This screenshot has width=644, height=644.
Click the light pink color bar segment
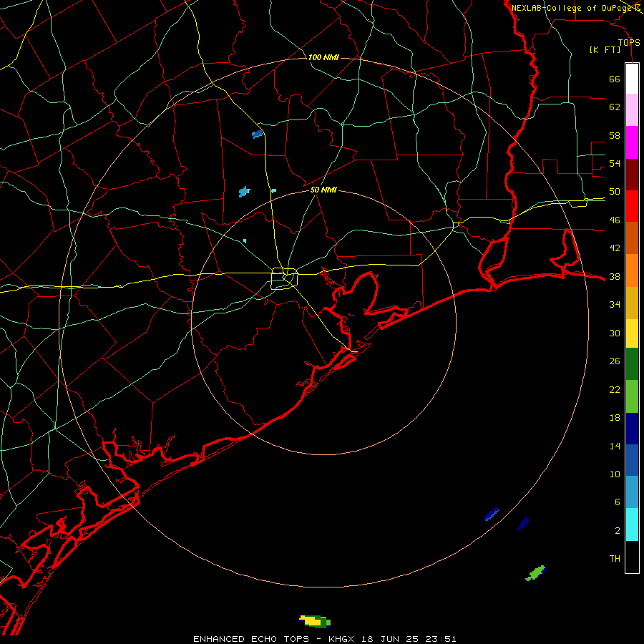click(632, 109)
